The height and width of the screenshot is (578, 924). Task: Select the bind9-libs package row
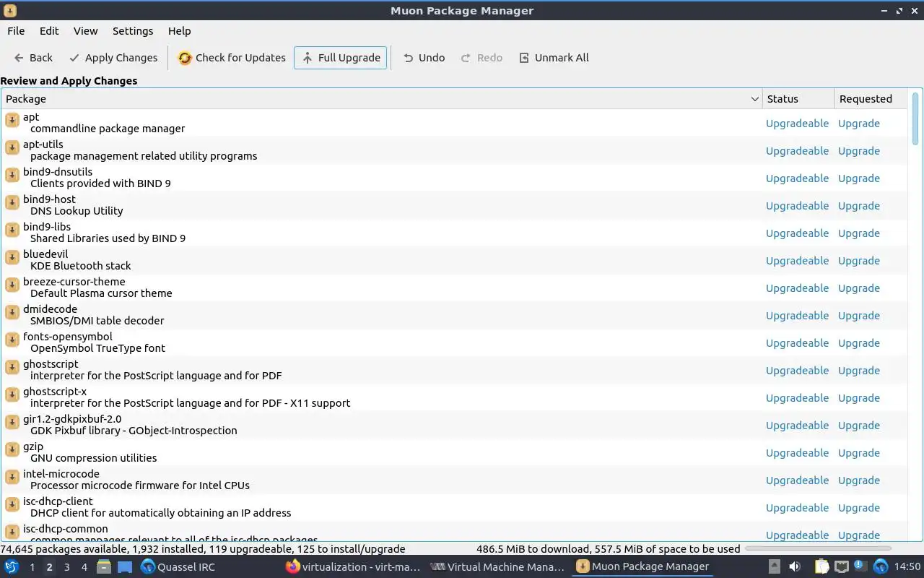point(454,233)
